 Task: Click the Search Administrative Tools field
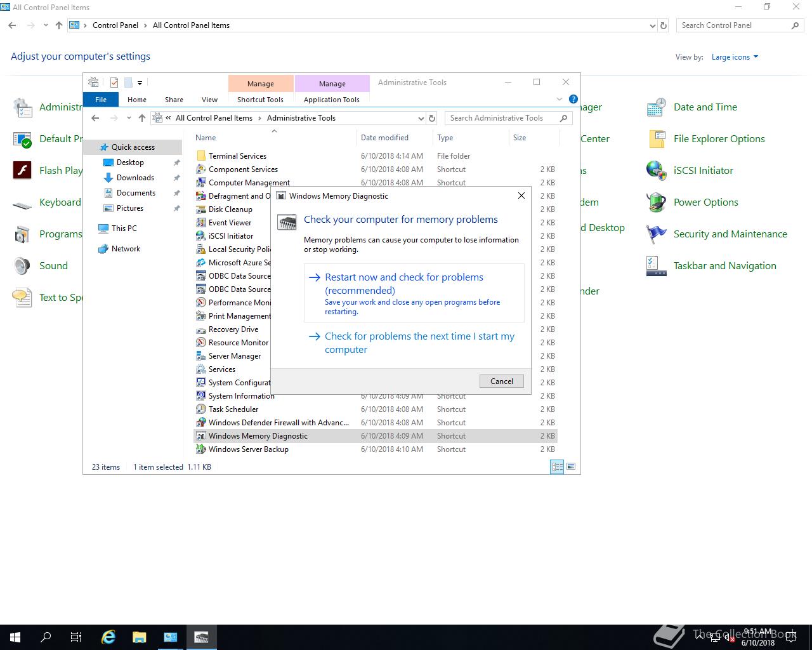coord(508,118)
